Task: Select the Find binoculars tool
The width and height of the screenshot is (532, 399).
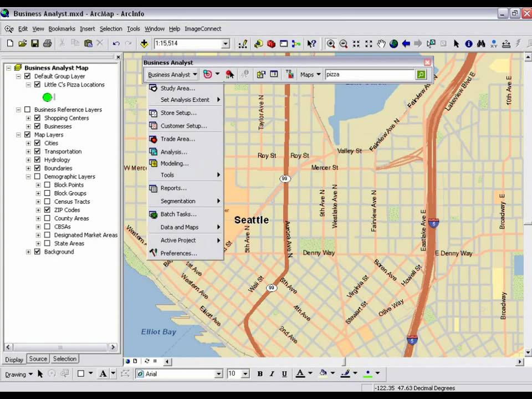Action: [x=481, y=44]
